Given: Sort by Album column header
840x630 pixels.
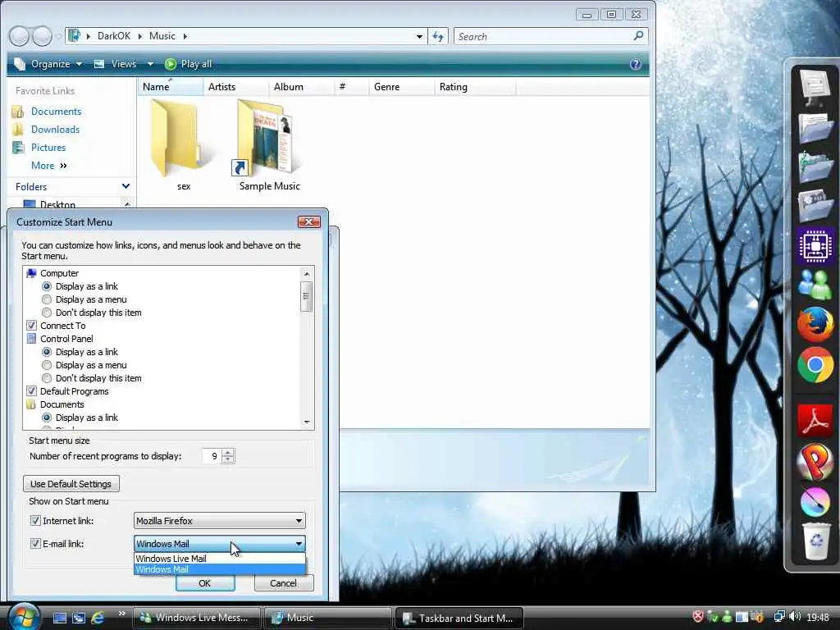Looking at the screenshot, I should (x=301, y=87).
